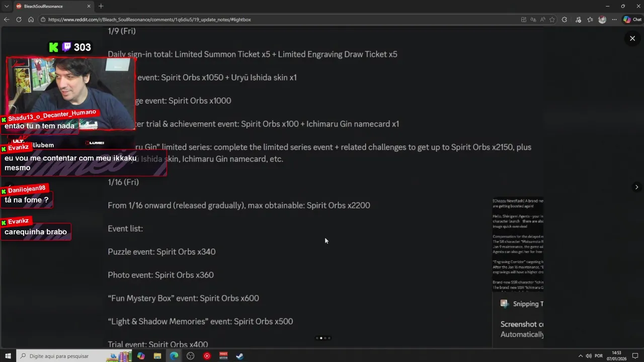The height and width of the screenshot is (362, 644).
Task: Open the OBS Studio taskbar icon
Action: 190,356
